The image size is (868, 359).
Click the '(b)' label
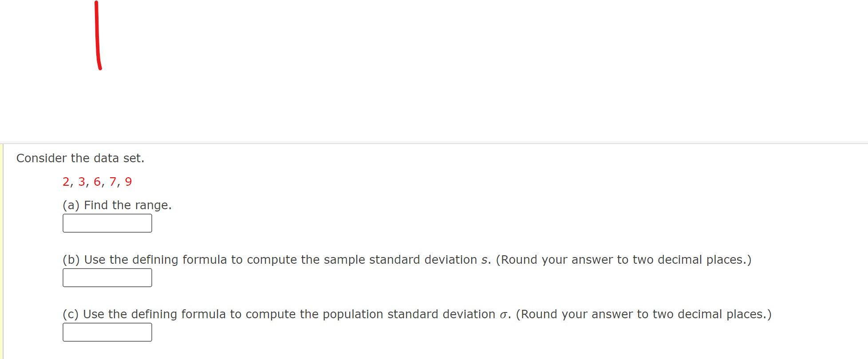71,260
